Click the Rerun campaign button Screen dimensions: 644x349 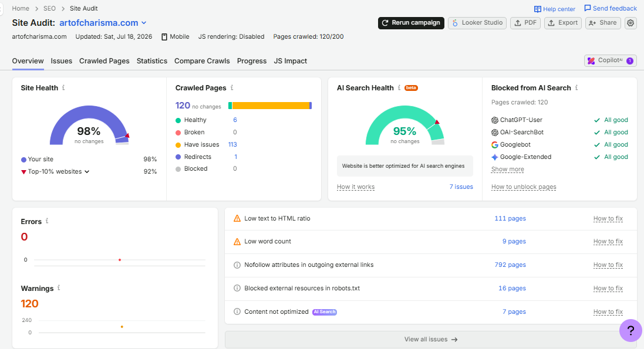(411, 23)
